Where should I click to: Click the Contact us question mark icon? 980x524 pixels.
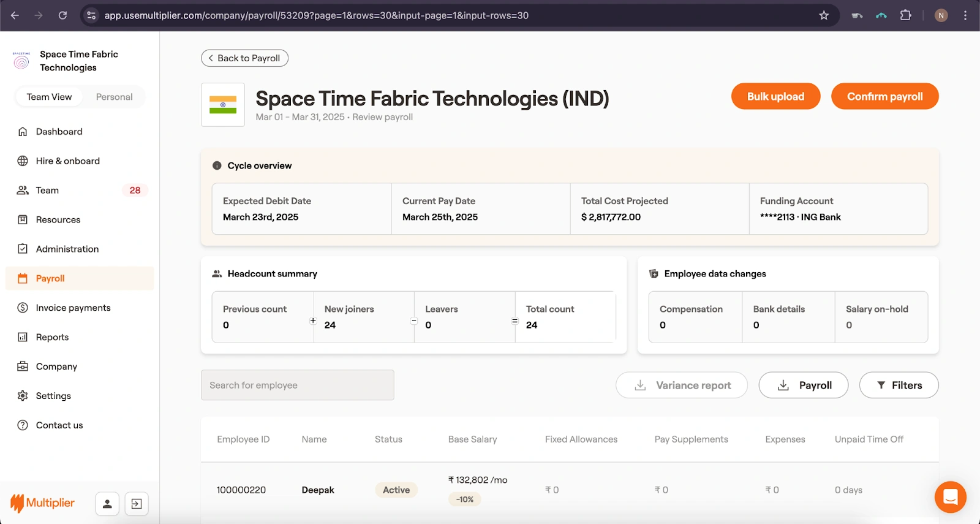pos(23,425)
